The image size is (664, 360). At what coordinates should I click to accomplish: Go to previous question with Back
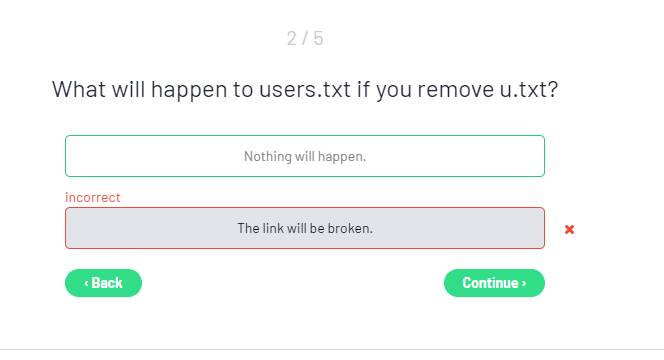click(103, 283)
